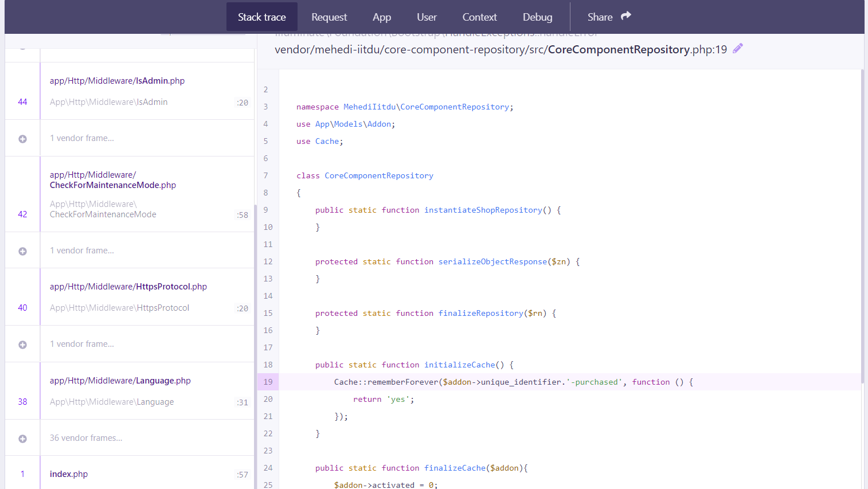Image resolution: width=868 pixels, height=489 pixels.
Task: Switch to the App tab
Action: [382, 17]
